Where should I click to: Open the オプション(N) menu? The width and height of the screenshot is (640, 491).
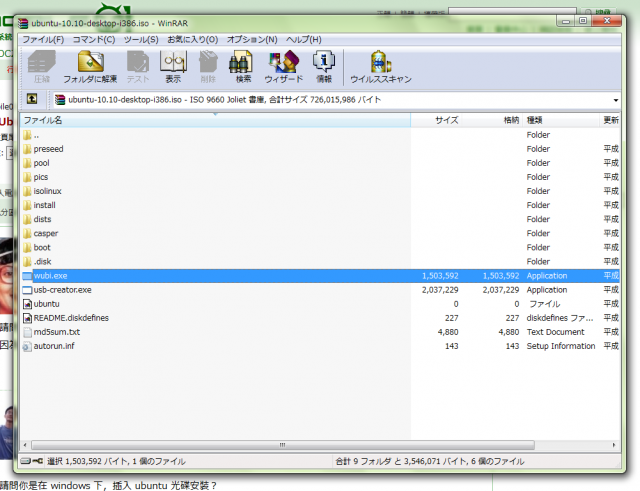(x=252, y=40)
